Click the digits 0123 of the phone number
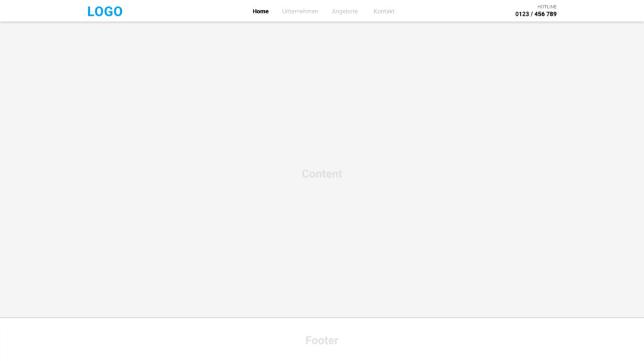 [522, 14]
